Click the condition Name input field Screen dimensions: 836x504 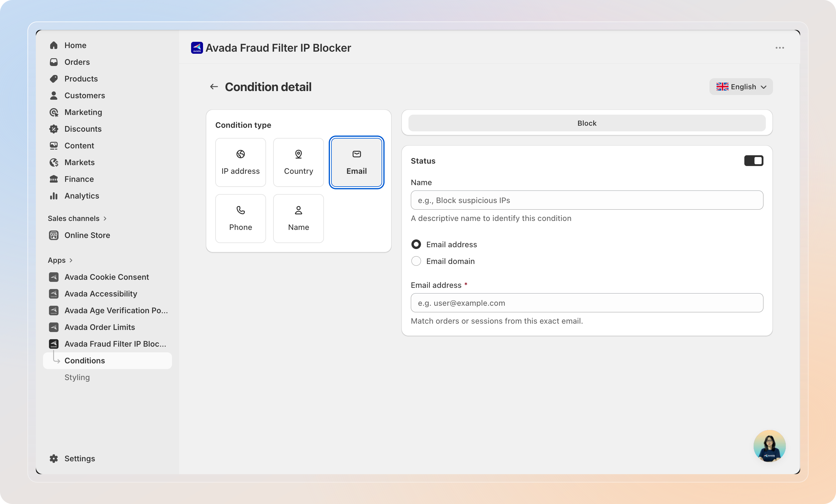pos(587,200)
